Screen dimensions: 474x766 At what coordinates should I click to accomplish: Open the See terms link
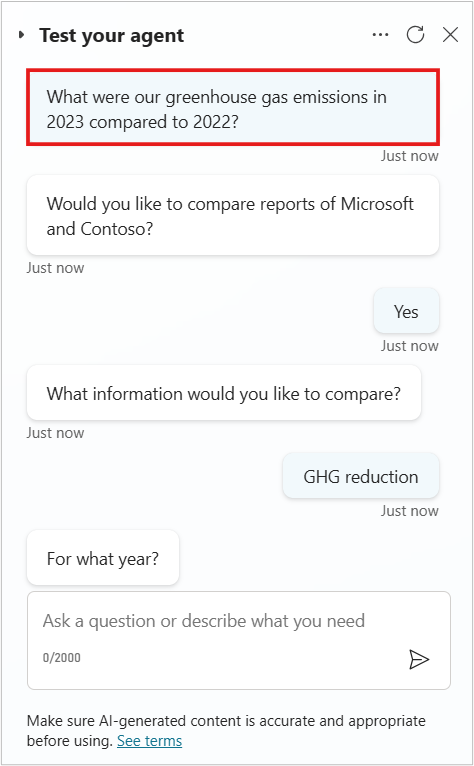pos(150,741)
